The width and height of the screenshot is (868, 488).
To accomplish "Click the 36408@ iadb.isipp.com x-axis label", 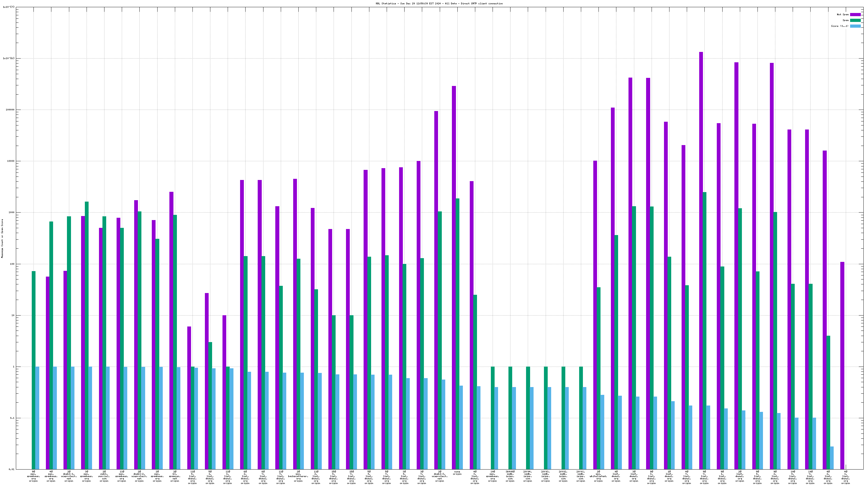I will [x=510, y=476].
